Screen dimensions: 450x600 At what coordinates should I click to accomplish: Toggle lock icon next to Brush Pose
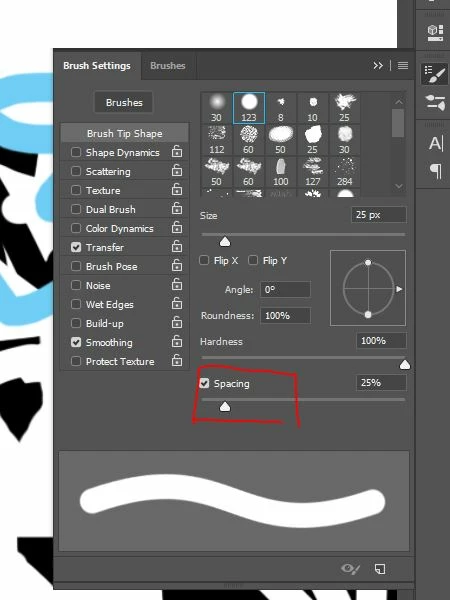[177, 265]
